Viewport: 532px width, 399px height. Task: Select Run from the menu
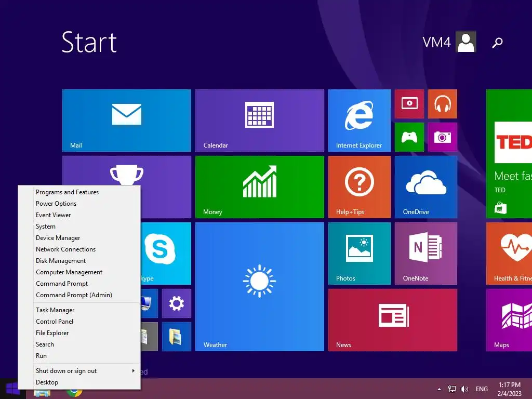point(79,355)
